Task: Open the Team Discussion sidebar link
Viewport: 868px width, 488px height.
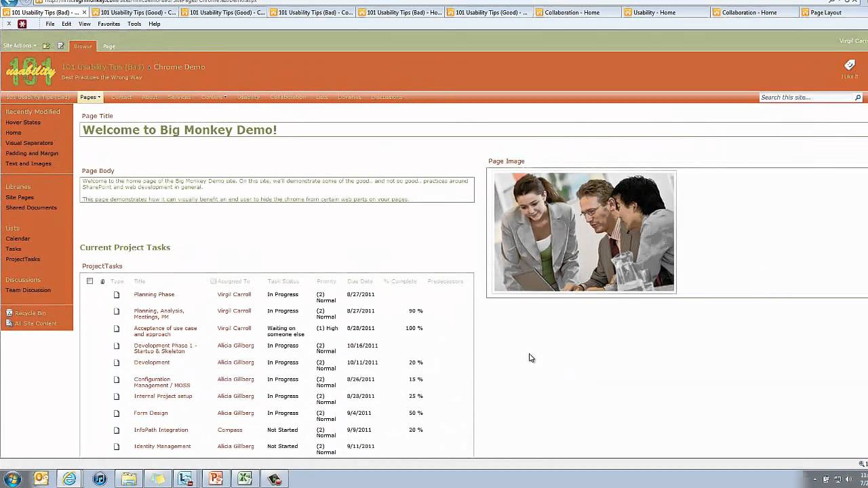Action: point(28,290)
